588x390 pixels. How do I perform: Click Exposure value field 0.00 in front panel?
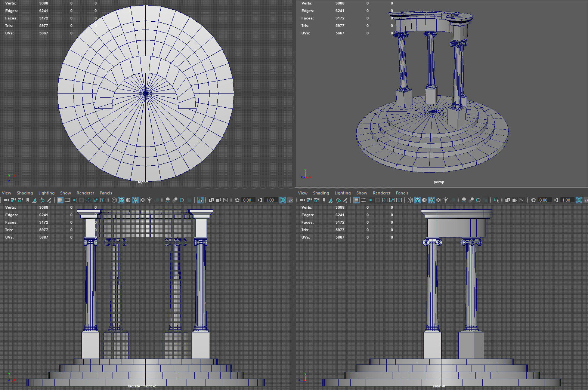248,200
